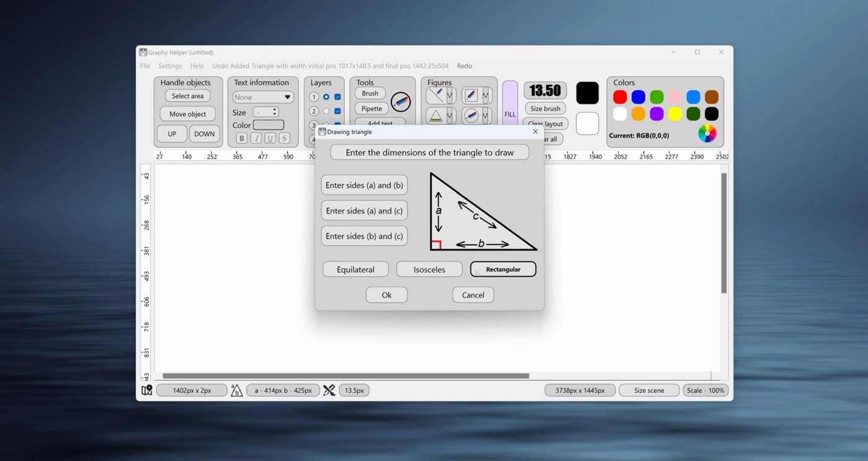The image size is (868, 461).
Task: Hide layer 1 by unchecking its visibility checkbox
Action: (337, 97)
